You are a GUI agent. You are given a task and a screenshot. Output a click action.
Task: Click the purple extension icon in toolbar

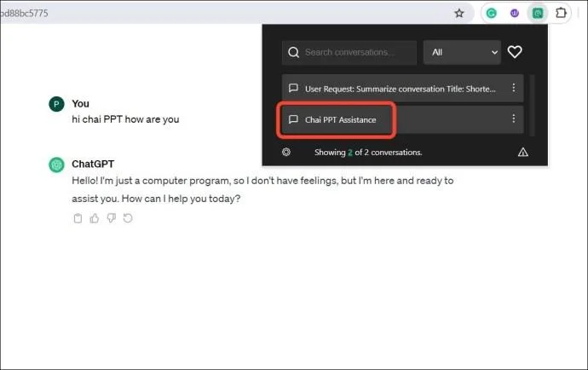[x=515, y=14]
